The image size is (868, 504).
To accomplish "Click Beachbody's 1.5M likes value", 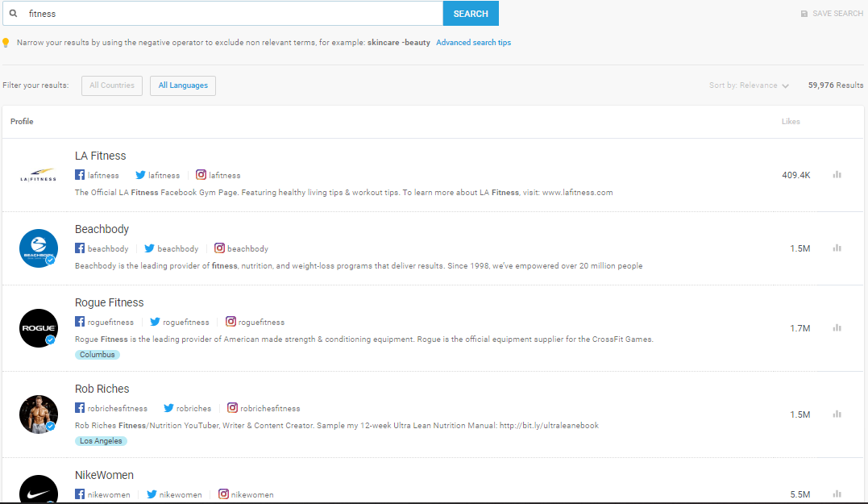I will (x=800, y=248).
